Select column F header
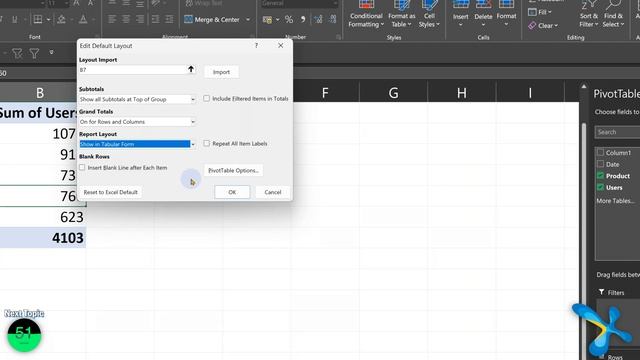The width and height of the screenshot is (640, 360). point(325,93)
